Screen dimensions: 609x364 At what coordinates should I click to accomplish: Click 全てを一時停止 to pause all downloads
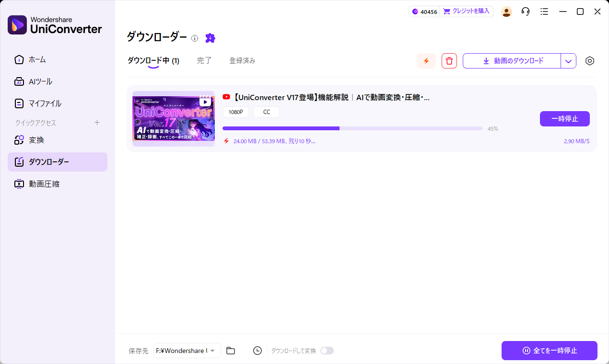550,351
